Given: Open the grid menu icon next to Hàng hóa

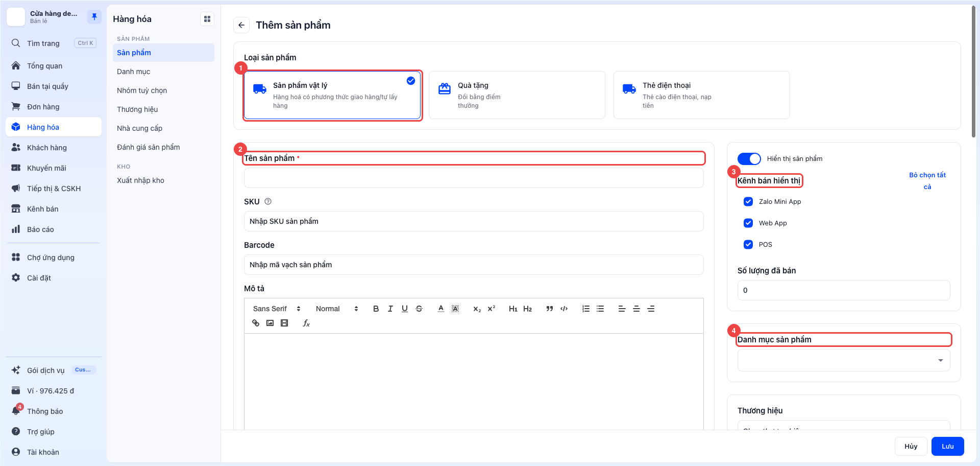Looking at the screenshot, I should [207, 19].
